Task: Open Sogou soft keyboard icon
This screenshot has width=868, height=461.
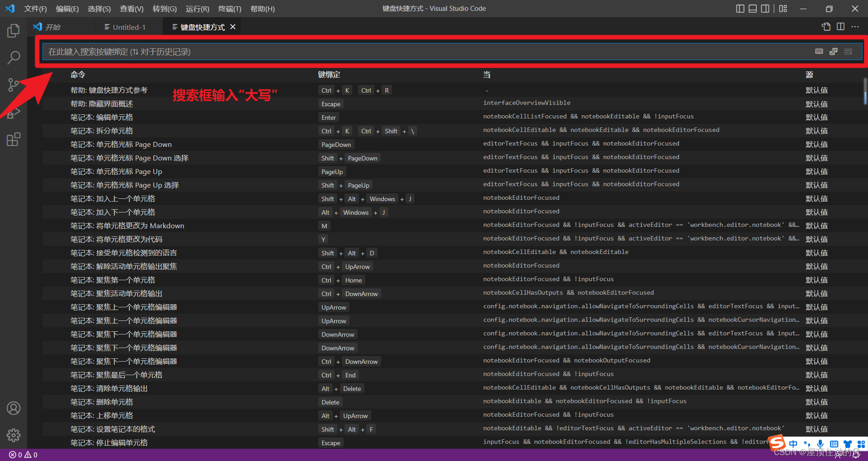Action: point(834,444)
